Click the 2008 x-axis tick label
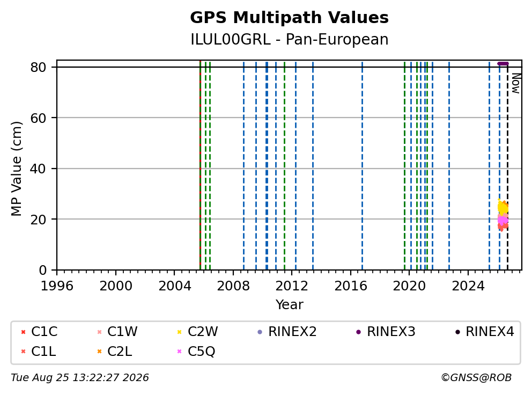 pyautogui.click(x=233, y=286)
